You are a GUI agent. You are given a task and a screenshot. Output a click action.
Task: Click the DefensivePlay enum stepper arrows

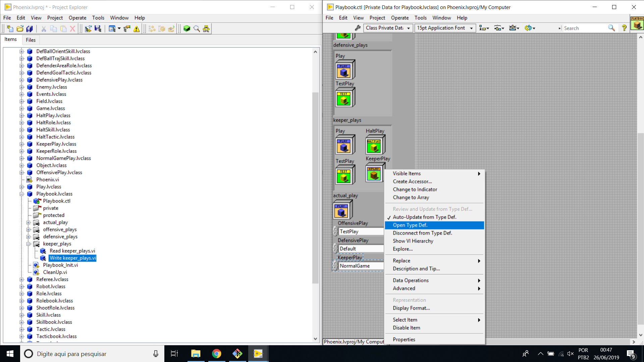[335, 249]
